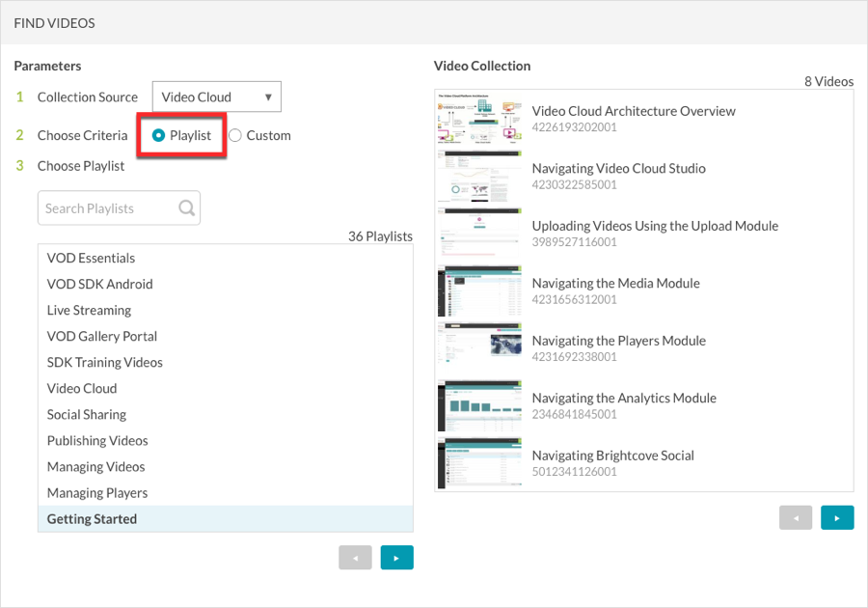Screen dimensions: 868x608
Task: Click the Navigating the Analytics Module title
Action: click(x=624, y=399)
